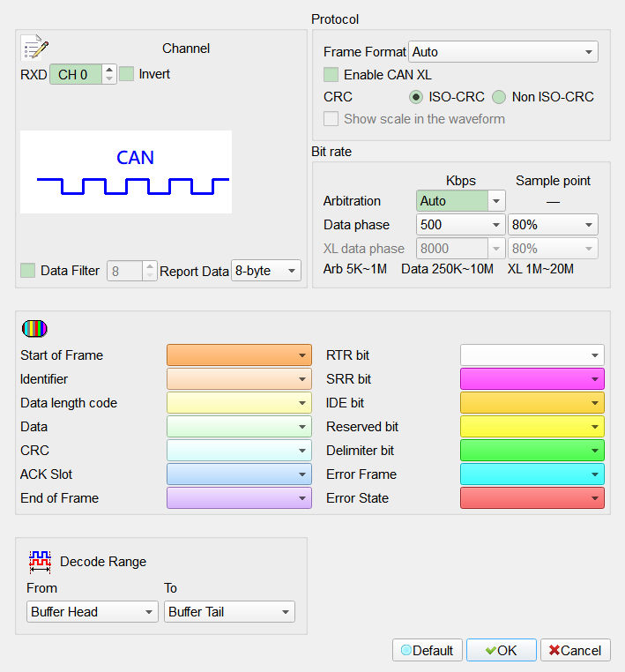The width and height of the screenshot is (625, 672).
Task: Decrease the RXD channel number with down arrow
Action: point(109,78)
